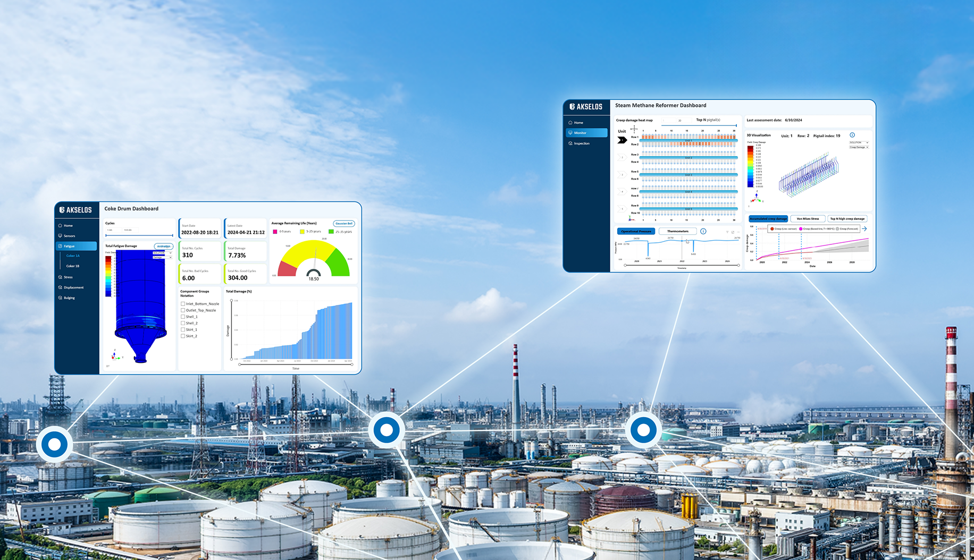
Task: Enable the Shell_1 component checkbox
Action: pyautogui.click(x=183, y=317)
